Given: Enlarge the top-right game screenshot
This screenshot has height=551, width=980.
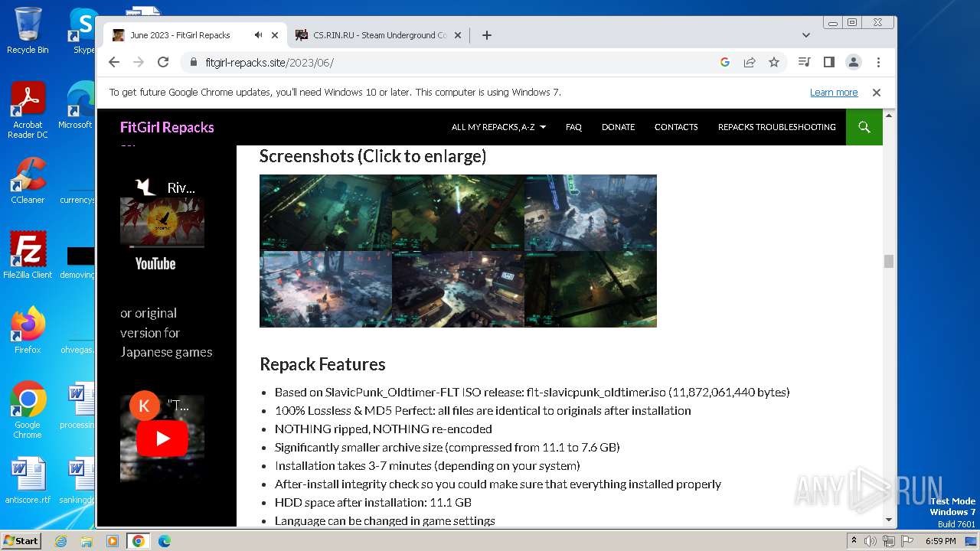Looking at the screenshot, I should click(x=590, y=213).
